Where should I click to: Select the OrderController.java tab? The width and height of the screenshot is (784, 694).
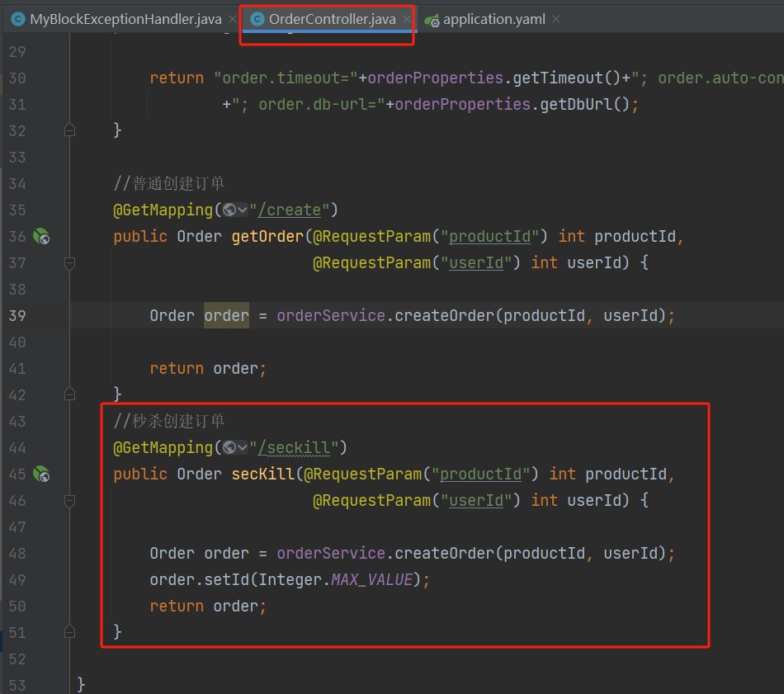[332, 19]
